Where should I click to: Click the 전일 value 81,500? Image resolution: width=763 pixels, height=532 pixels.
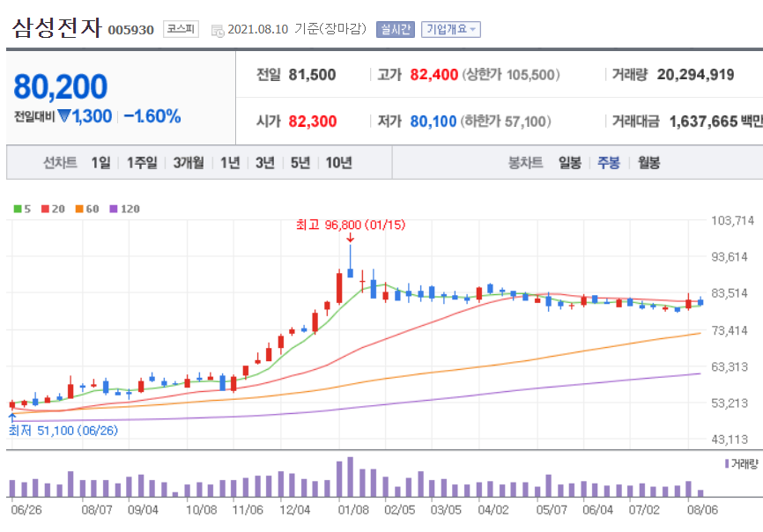coord(313,75)
